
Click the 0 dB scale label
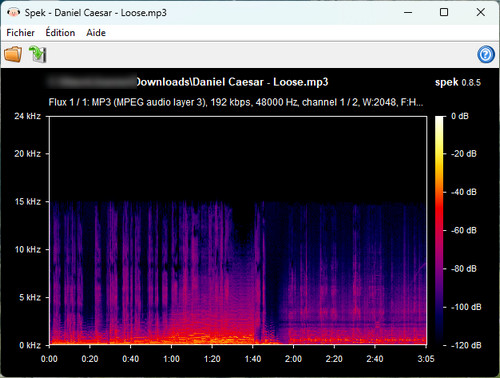tap(460, 116)
